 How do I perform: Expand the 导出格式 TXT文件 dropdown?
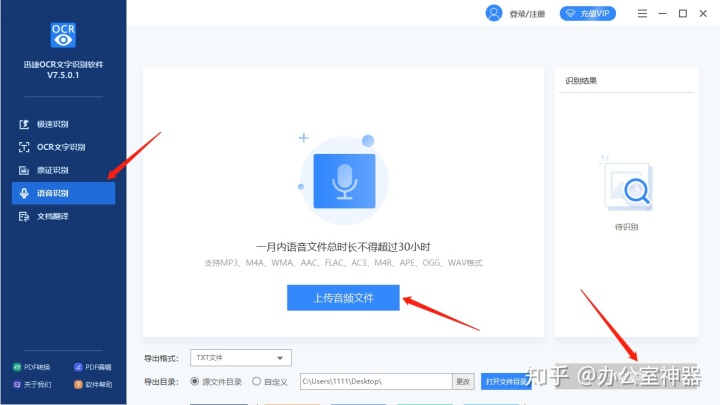[241, 358]
